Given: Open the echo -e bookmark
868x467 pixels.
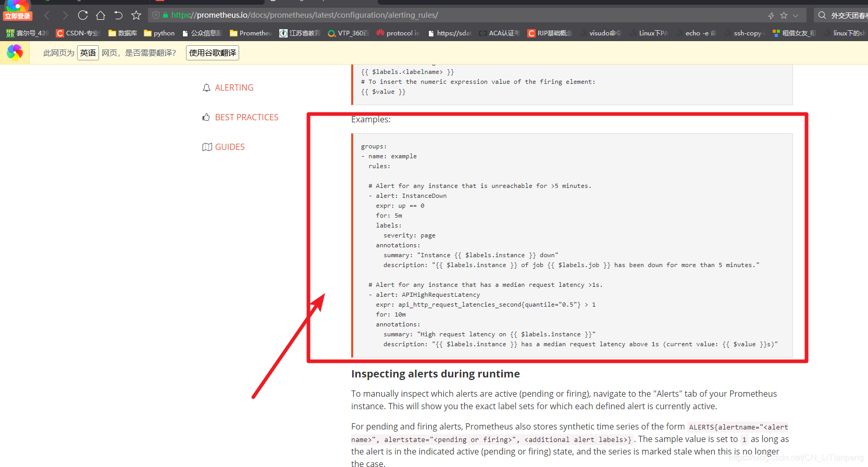Looking at the screenshot, I should point(696,33).
